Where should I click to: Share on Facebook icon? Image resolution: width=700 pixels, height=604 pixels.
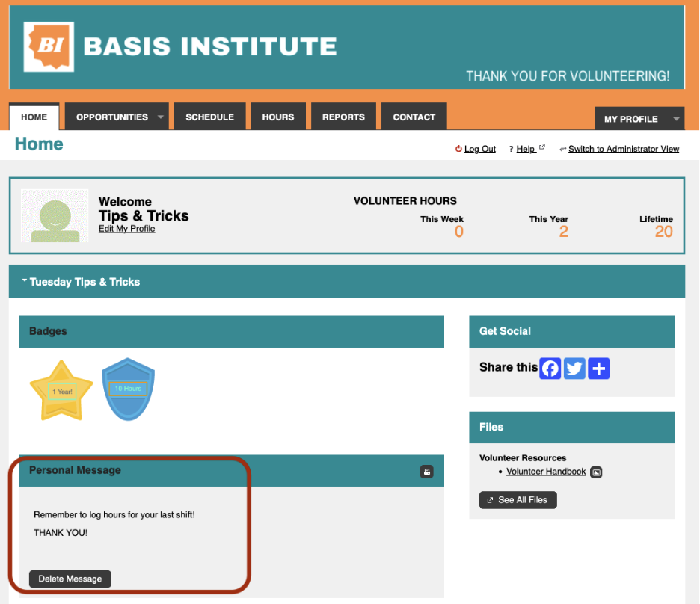click(x=550, y=369)
